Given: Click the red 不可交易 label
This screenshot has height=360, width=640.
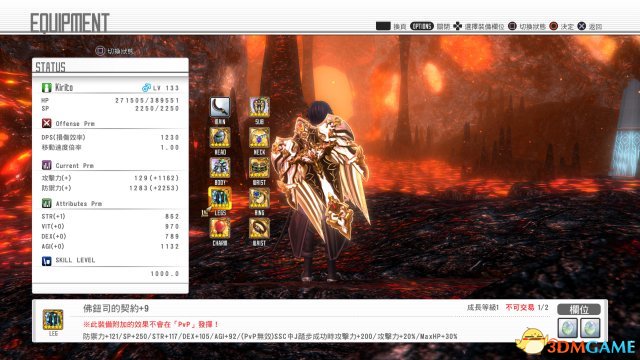Looking at the screenshot, I should click(x=520, y=307).
